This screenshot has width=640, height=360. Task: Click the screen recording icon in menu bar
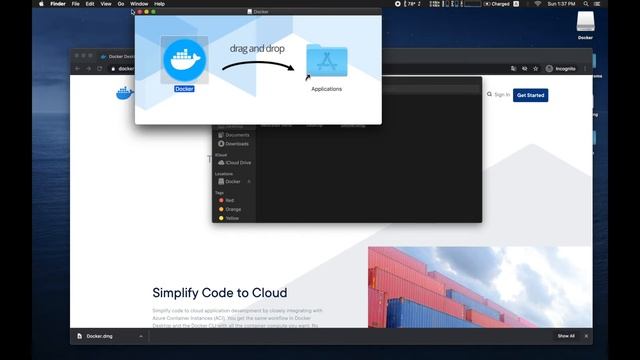(398, 4)
